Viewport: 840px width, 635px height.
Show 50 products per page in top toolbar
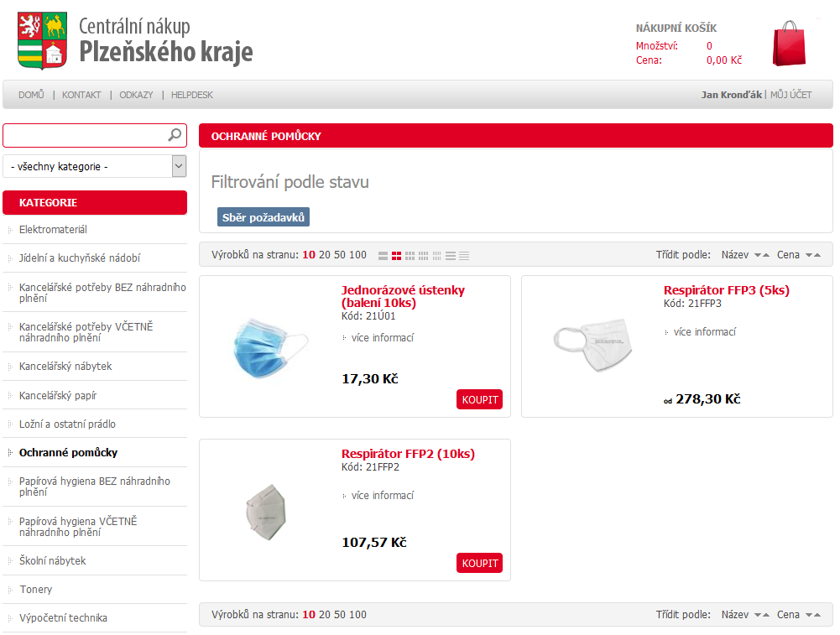point(340,255)
